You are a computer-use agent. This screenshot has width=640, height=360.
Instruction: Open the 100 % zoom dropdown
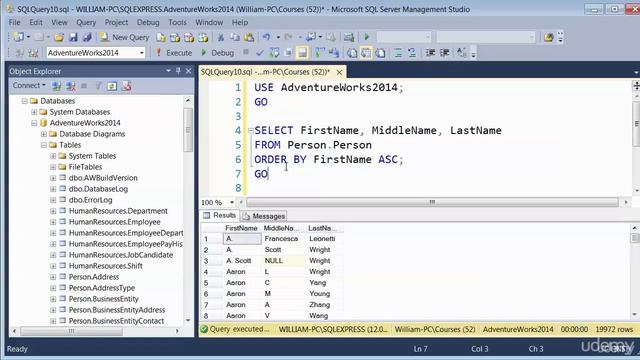pyautogui.click(x=232, y=202)
